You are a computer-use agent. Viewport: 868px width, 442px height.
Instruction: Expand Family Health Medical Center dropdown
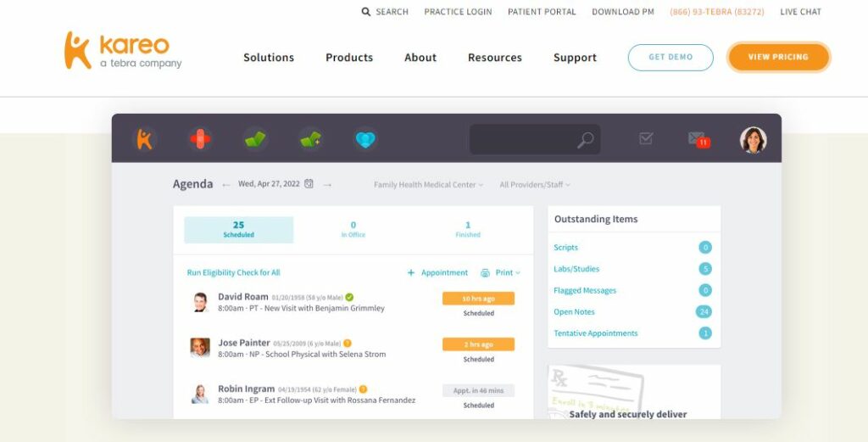(428, 184)
